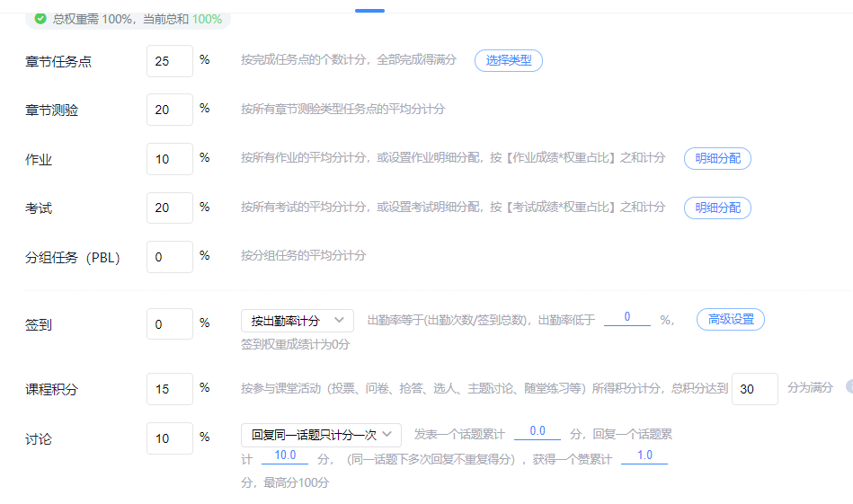Click the 获得一个赞 score field showing 1.0

[x=644, y=456]
